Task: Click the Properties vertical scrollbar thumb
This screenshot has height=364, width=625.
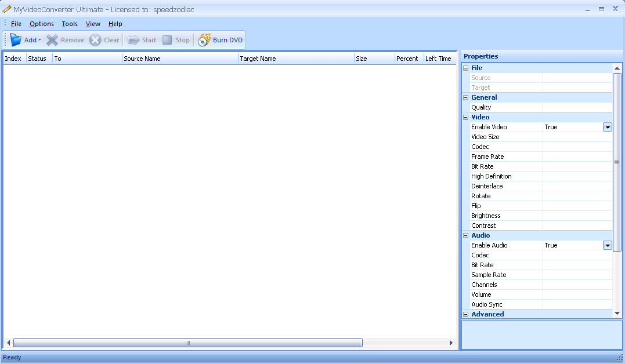Action: tap(617, 162)
